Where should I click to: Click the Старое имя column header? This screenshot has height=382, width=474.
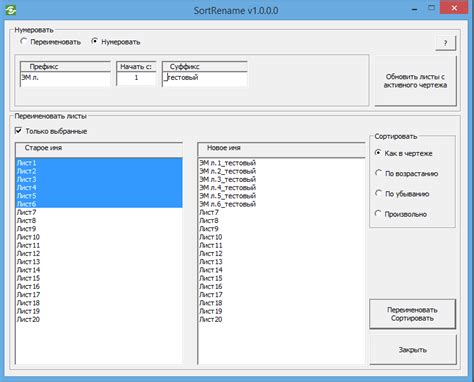click(x=99, y=149)
